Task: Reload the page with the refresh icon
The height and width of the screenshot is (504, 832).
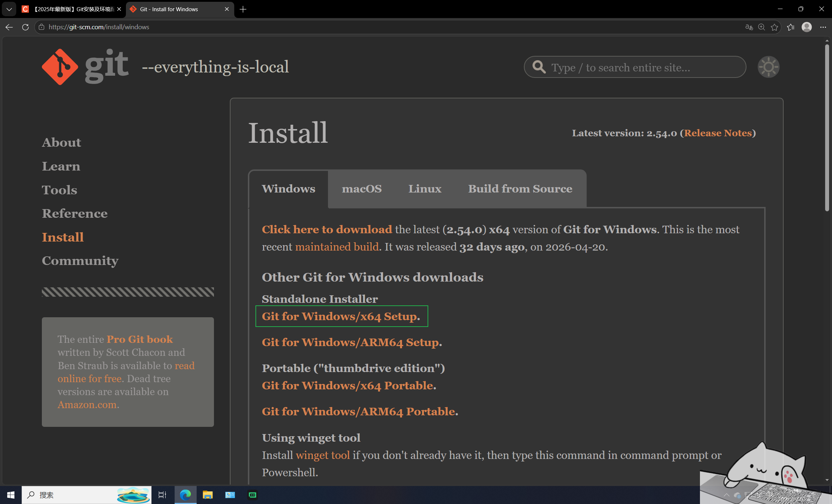Action: tap(25, 27)
